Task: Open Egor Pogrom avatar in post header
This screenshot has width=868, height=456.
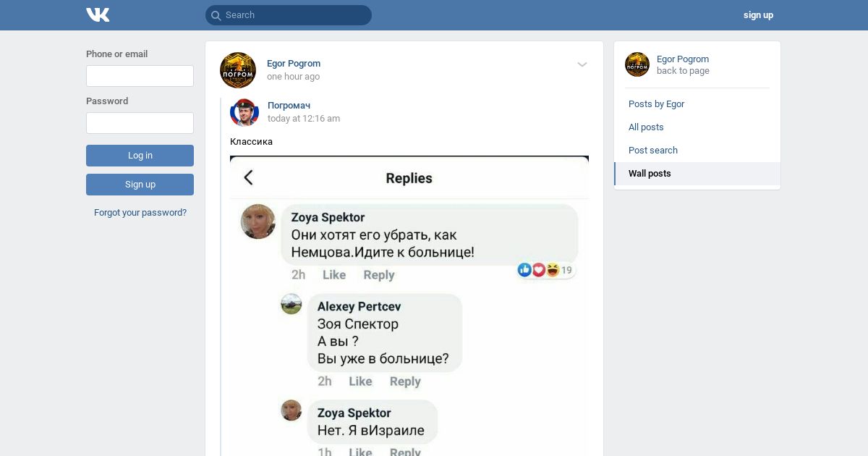Action: pos(238,70)
